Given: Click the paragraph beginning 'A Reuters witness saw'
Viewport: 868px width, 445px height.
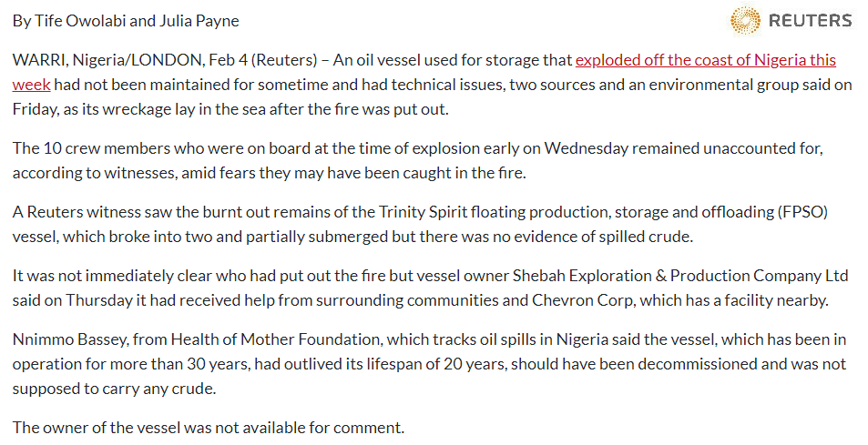Looking at the screenshot, I should point(420,224).
